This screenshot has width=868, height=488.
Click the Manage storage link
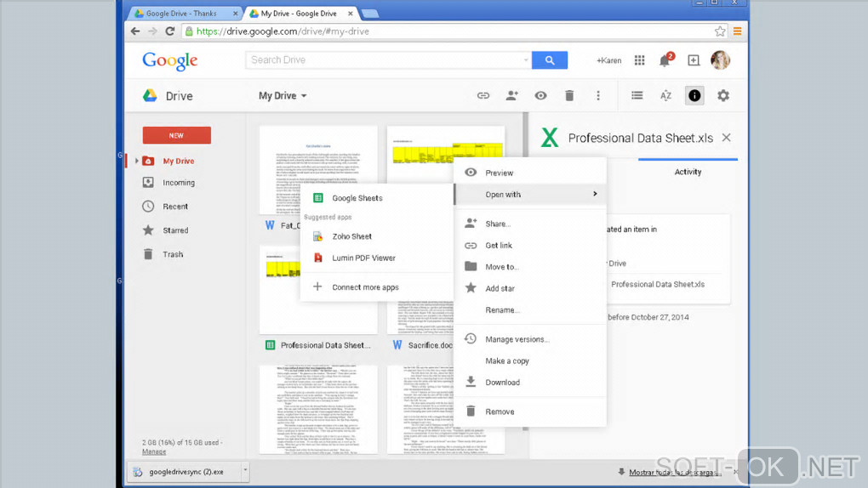154,451
